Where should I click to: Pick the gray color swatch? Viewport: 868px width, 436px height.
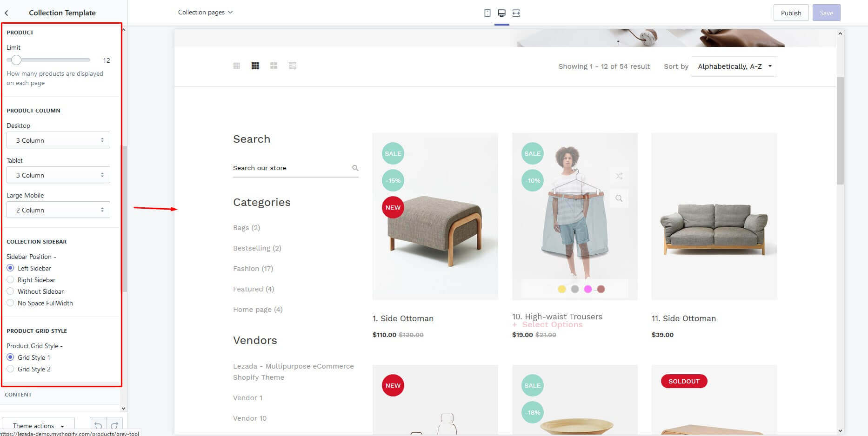coord(575,289)
